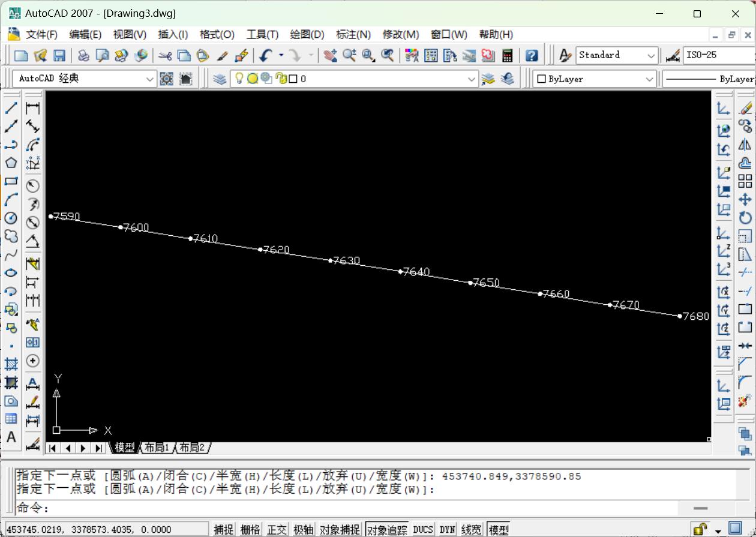Select the Mirror modify tool
The width and height of the screenshot is (756, 537).
coord(745,145)
